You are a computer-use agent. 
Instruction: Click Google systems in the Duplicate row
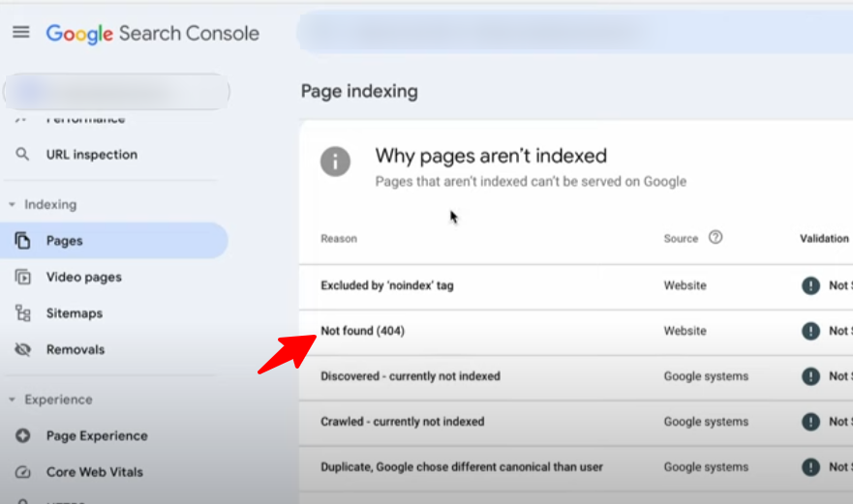pyautogui.click(x=706, y=467)
